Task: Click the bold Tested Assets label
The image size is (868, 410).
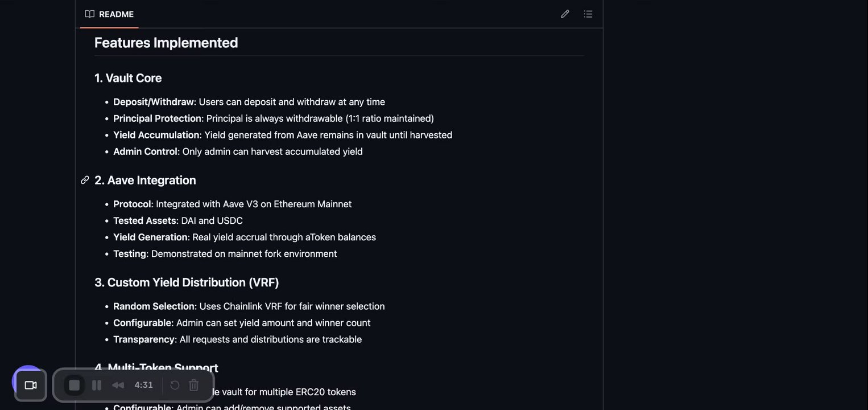Action: tap(145, 220)
